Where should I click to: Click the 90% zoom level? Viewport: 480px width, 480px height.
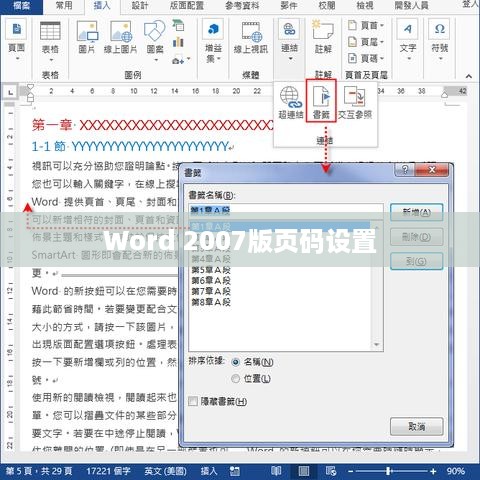pyautogui.click(x=456, y=471)
